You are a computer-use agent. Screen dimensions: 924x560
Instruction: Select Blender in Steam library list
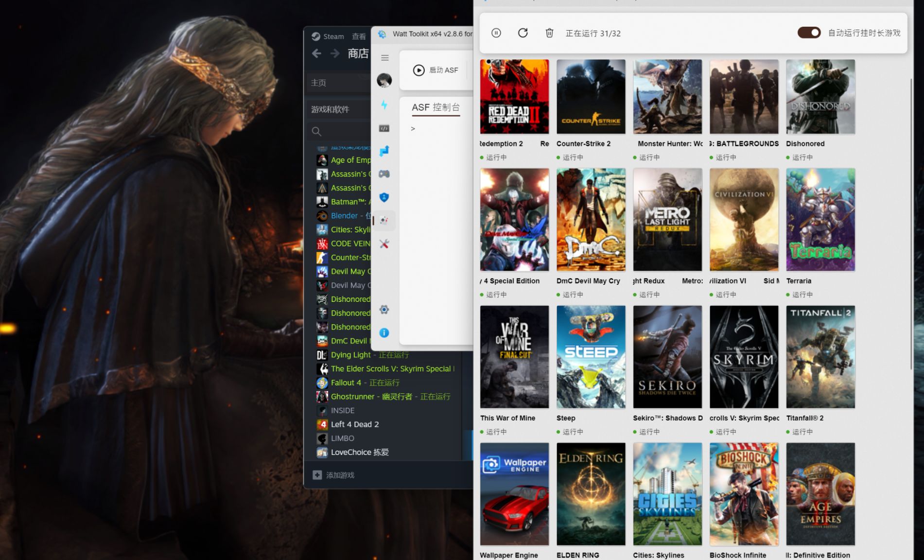tap(343, 216)
